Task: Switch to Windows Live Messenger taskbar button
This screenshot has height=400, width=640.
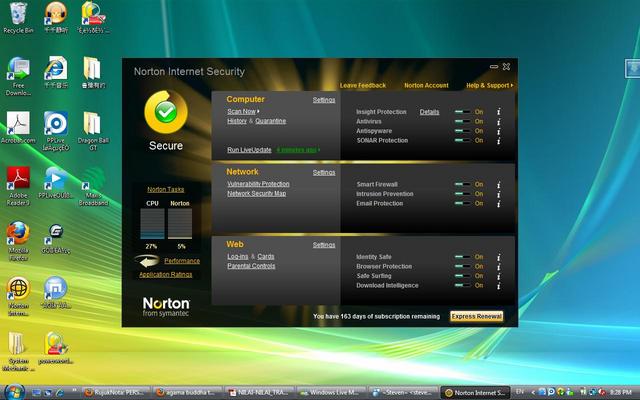Action: pyautogui.click(x=331, y=393)
